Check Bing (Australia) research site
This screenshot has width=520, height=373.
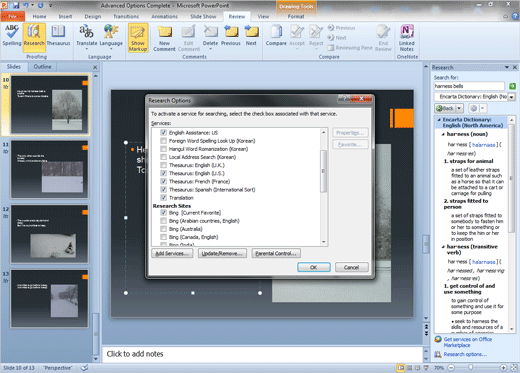click(163, 229)
